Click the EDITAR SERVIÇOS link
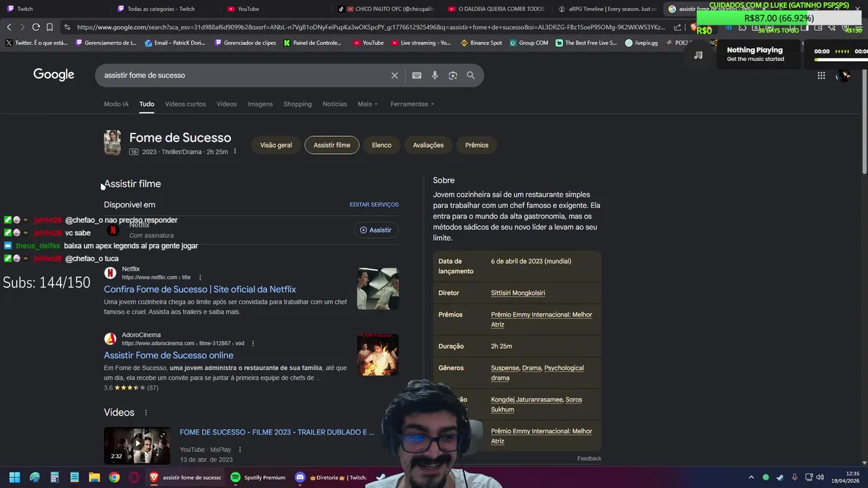This screenshot has height=488, width=868. tap(374, 205)
